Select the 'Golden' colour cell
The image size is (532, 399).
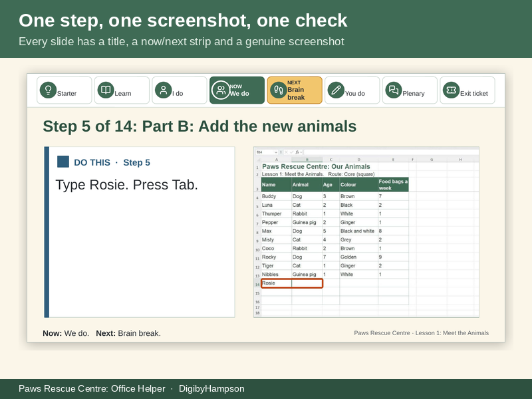358,257
